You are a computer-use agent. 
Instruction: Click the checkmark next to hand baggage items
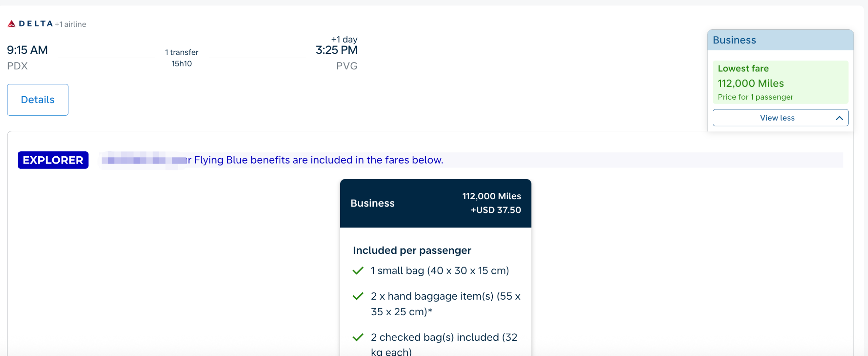pyautogui.click(x=358, y=296)
